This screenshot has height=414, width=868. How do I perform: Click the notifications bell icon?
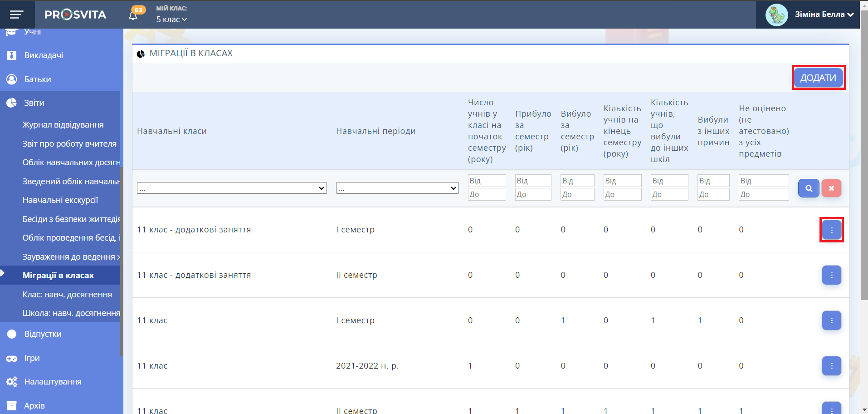coord(133,15)
